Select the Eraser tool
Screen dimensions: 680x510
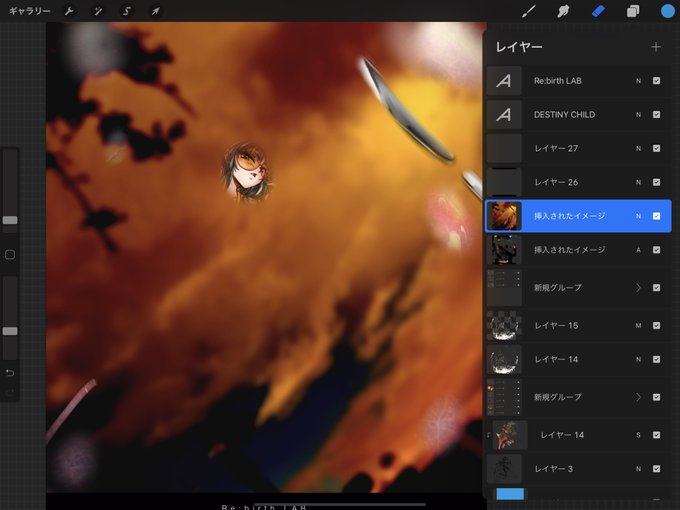(x=598, y=11)
